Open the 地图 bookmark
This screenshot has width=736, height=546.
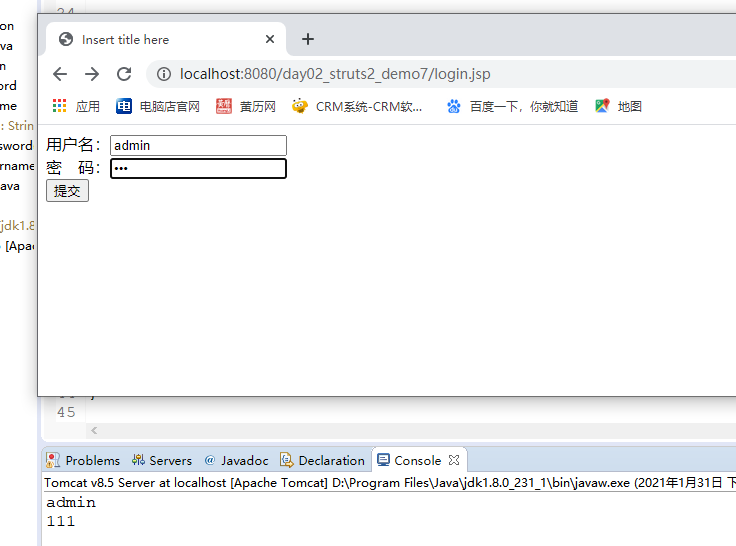(618, 107)
